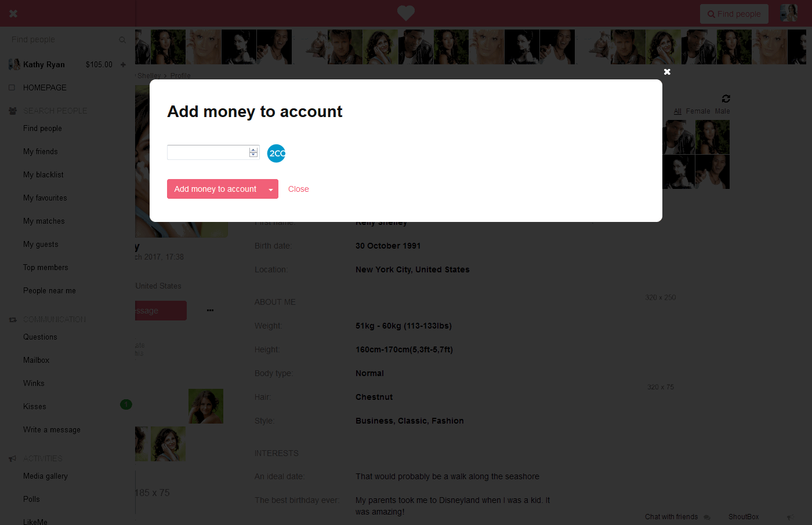Collapse the ACTIVITIES section

pyautogui.click(x=43, y=458)
